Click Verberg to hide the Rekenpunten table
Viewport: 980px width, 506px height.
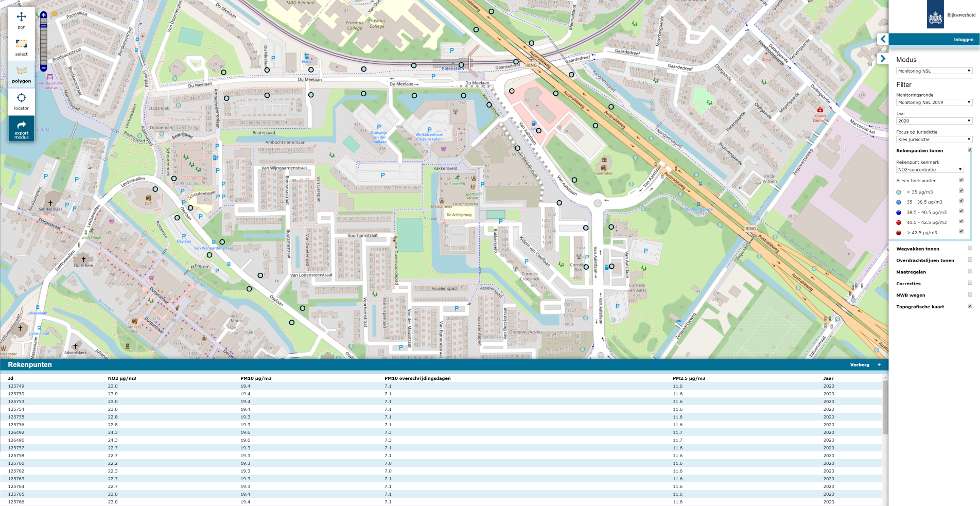click(x=859, y=365)
